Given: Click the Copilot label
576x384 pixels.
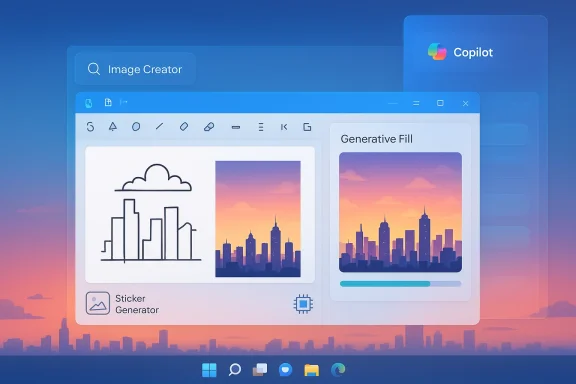Looking at the screenshot, I should (473, 53).
